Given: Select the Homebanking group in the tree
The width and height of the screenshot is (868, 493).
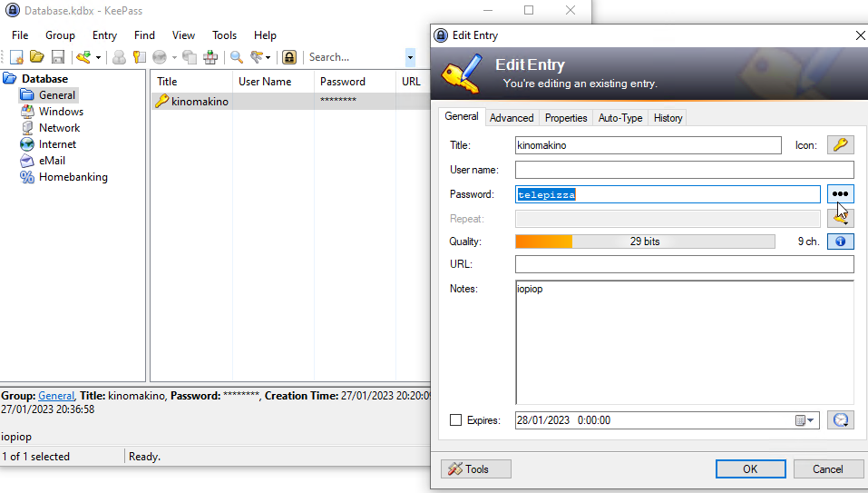Looking at the screenshot, I should click(73, 177).
